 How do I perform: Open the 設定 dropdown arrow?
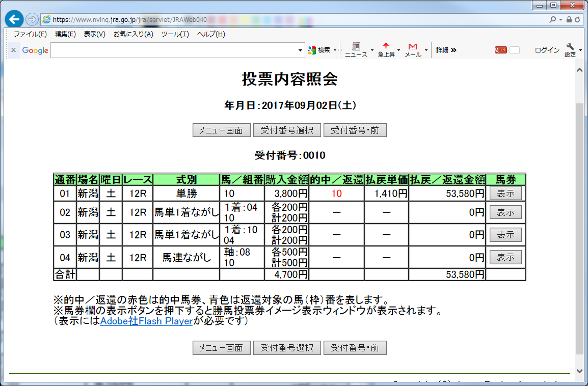tap(580, 50)
